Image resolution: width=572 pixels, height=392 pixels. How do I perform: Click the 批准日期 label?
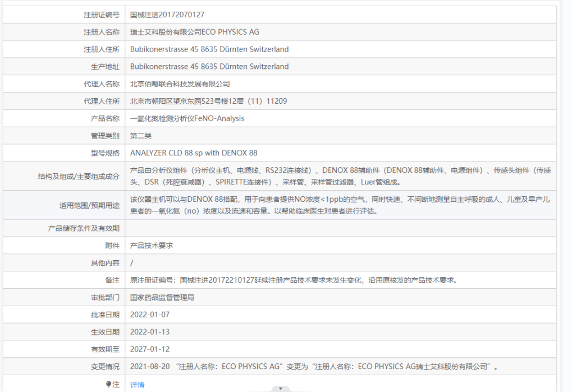pos(105,315)
